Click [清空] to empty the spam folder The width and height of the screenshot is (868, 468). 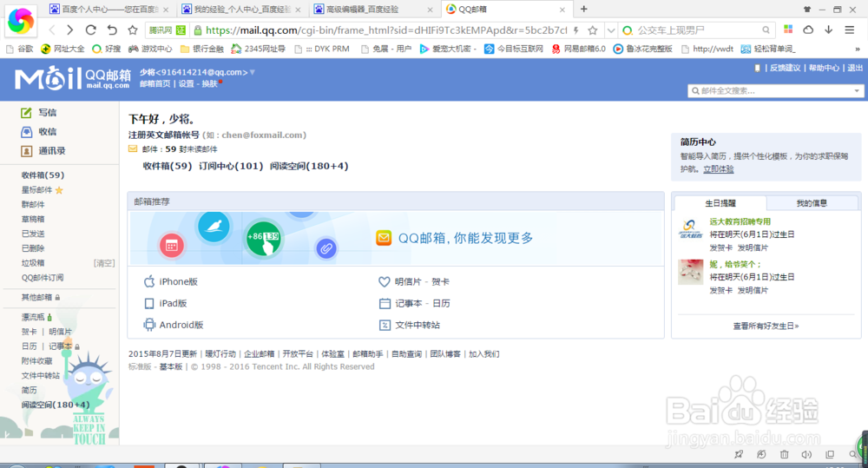tap(104, 263)
